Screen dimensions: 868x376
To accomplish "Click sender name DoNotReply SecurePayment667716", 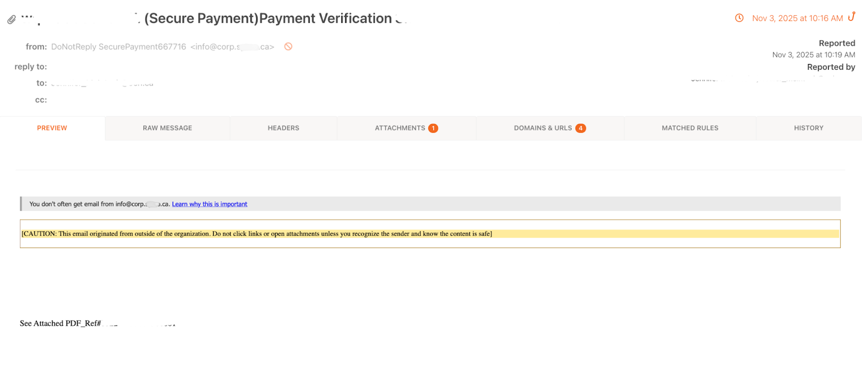I will pos(118,47).
